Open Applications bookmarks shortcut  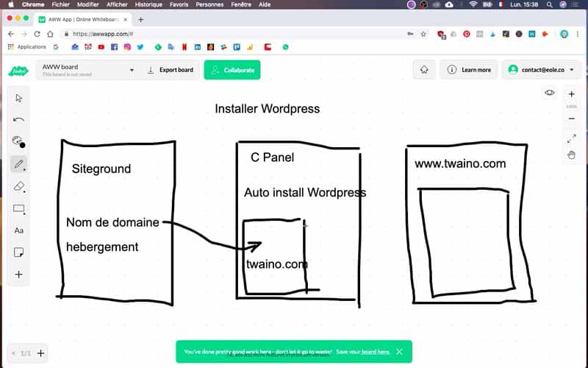27,47
